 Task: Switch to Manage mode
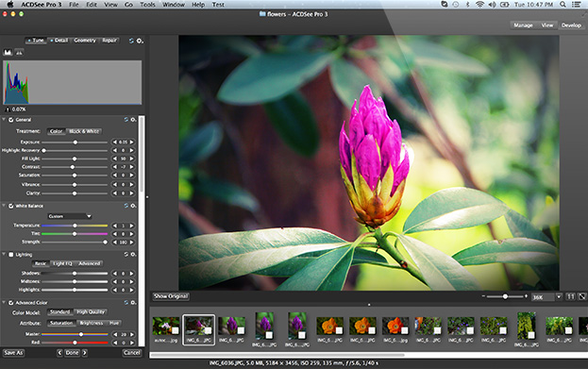coord(523,25)
